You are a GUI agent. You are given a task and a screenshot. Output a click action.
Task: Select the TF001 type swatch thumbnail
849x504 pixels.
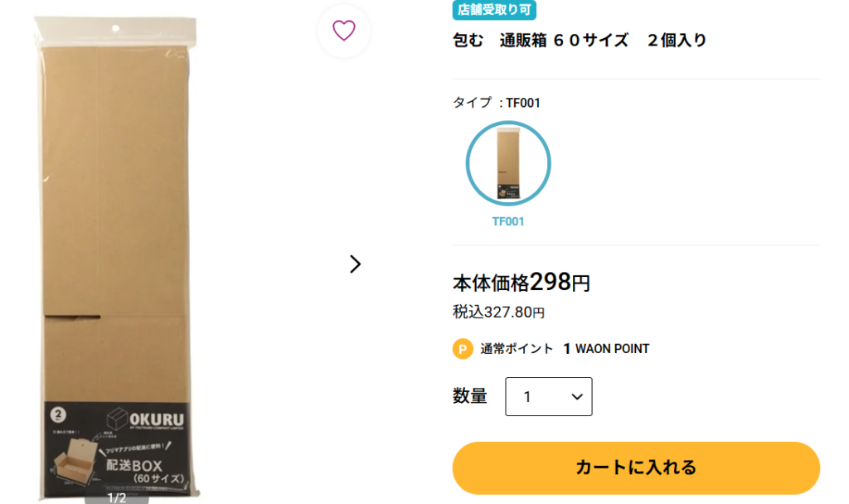click(x=508, y=163)
